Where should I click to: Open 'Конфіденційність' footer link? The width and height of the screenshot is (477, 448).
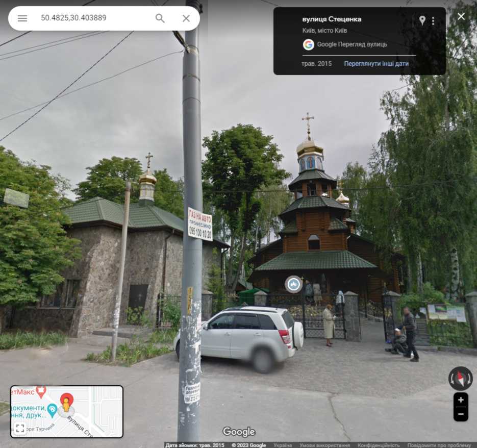tap(378, 445)
